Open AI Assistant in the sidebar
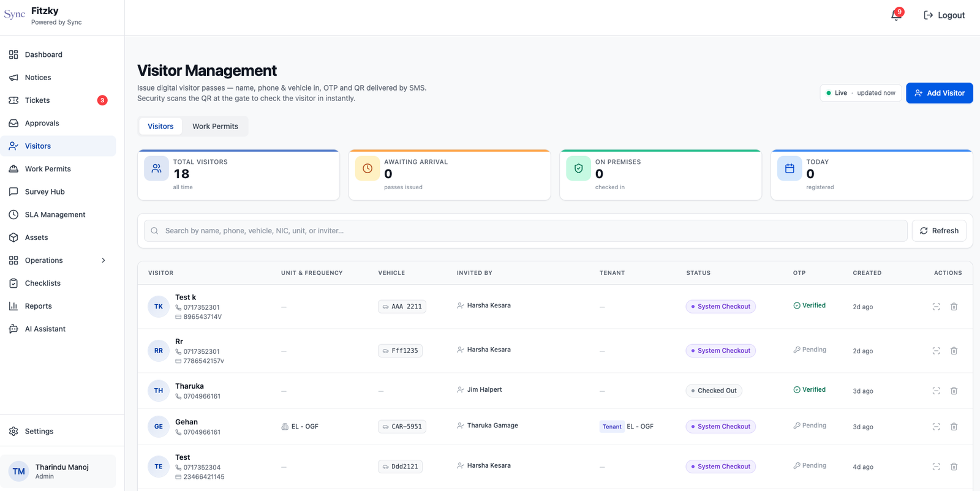Image resolution: width=980 pixels, height=491 pixels. 58,329
